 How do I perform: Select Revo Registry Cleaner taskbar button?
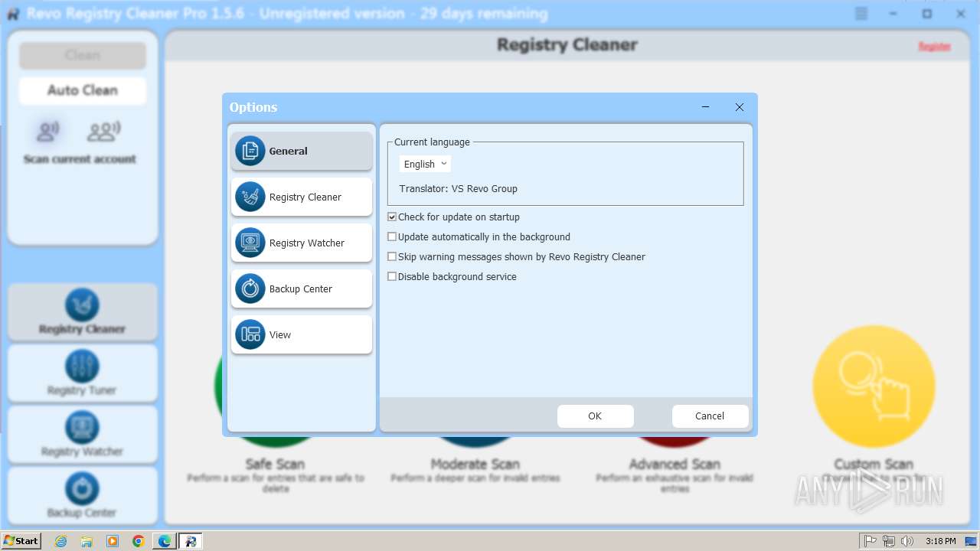tap(191, 541)
